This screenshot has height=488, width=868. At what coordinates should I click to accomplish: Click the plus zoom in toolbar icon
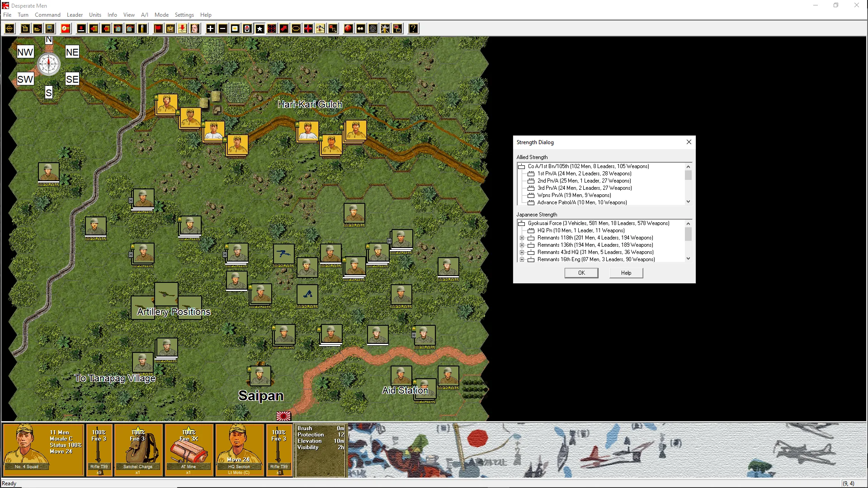pos(211,29)
